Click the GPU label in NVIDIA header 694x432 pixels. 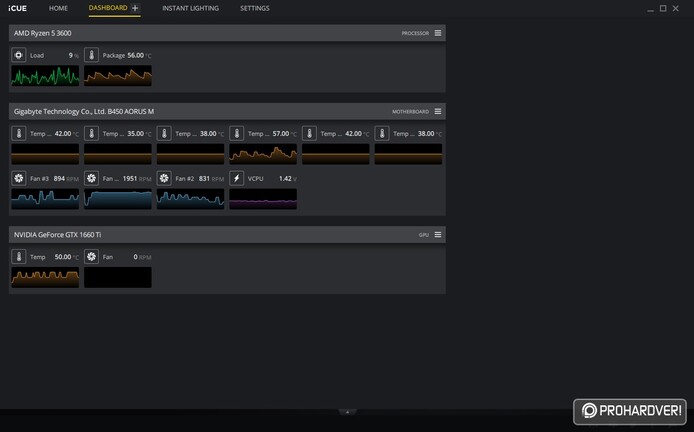[424, 235]
